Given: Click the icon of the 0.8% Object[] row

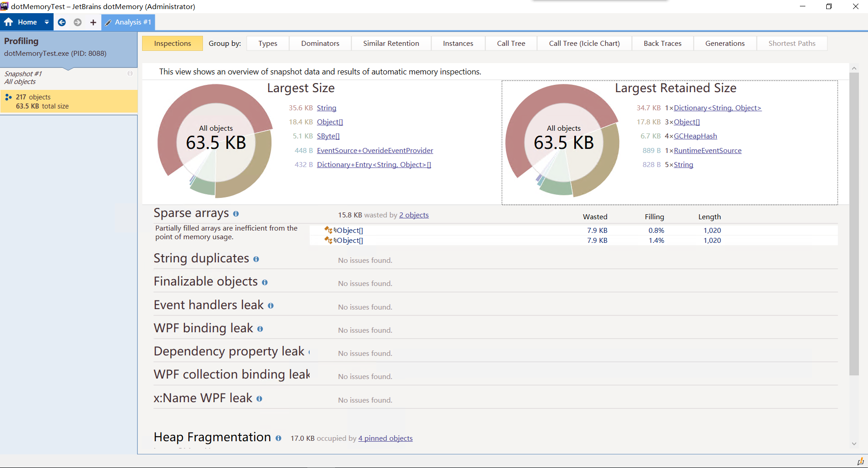Looking at the screenshot, I should tap(328, 230).
